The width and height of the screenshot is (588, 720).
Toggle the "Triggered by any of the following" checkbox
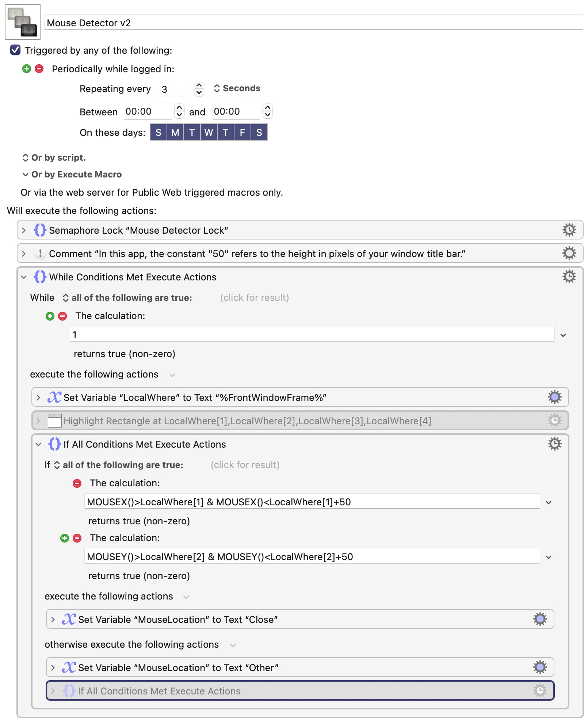click(x=15, y=50)
